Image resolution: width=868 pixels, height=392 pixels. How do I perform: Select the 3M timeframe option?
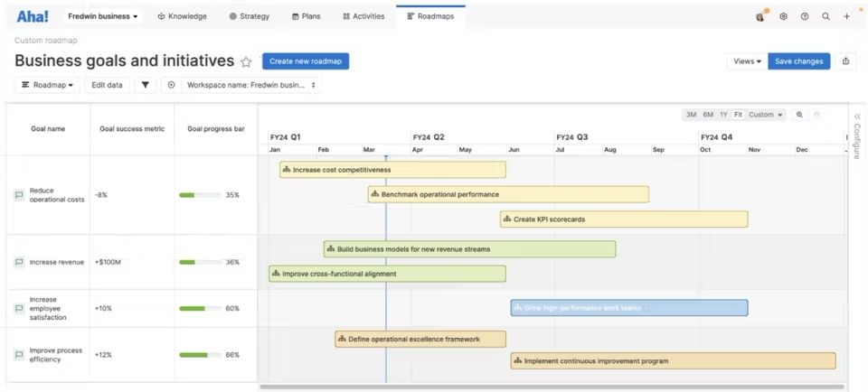tap(691, 115)
